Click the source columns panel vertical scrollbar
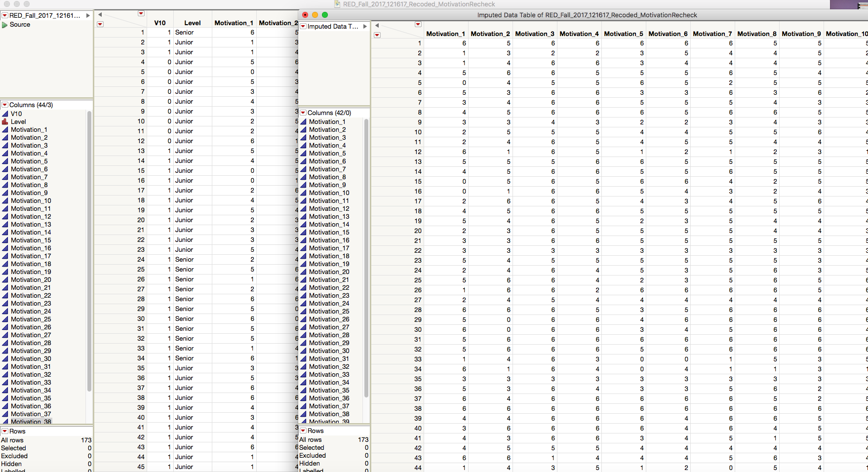 (89, 251)
